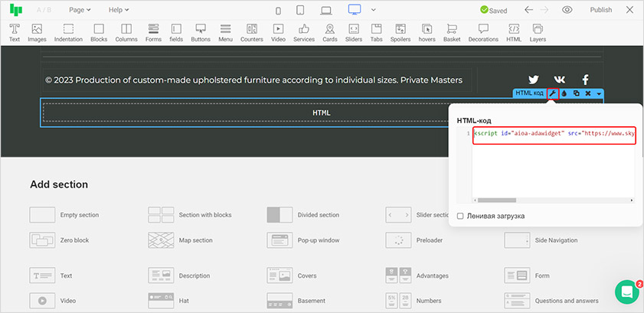
Task: Click the VK footer icon
Action: coord(560,80)
